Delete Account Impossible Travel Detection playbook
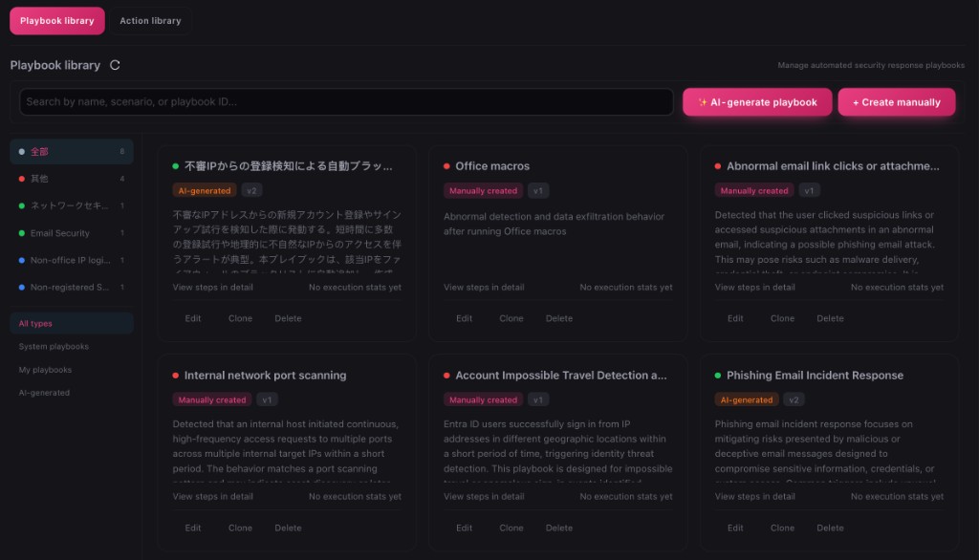Viewport: 979px width, 560px height. coord(558,528)
